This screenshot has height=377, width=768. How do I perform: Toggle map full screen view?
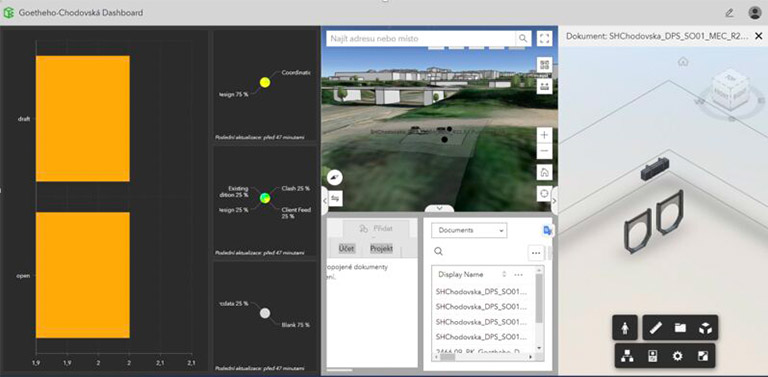tap(544, 39)
